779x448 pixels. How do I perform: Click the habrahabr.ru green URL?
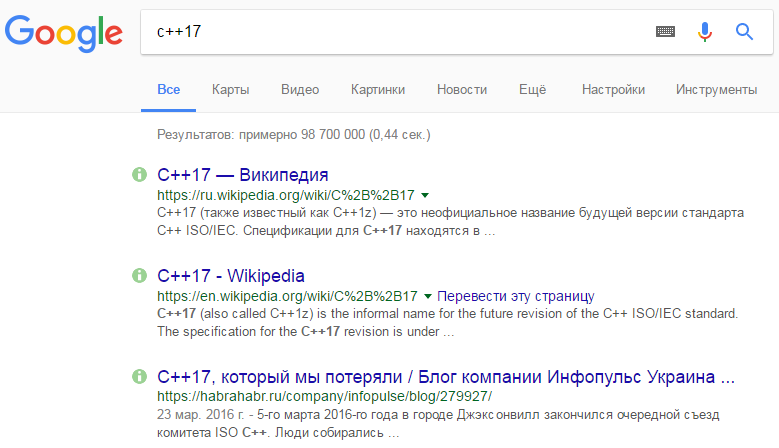point(324,396)
